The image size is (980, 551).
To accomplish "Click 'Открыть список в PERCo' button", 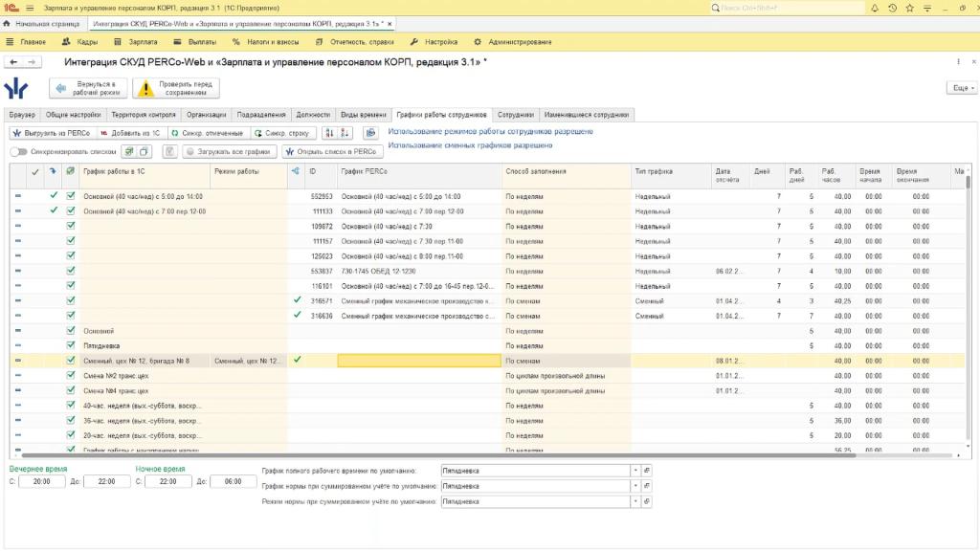I will tap(332, 152).
